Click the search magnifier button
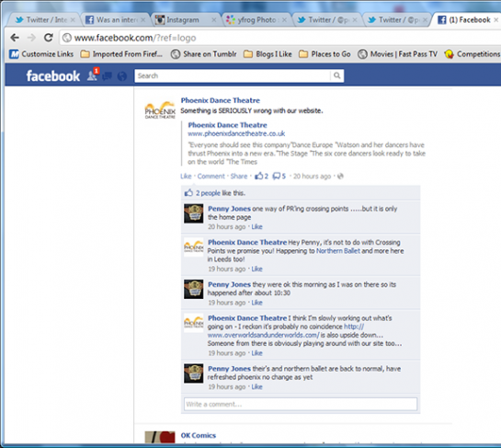The height and width of the screenshot is (448, 501). 336,75
